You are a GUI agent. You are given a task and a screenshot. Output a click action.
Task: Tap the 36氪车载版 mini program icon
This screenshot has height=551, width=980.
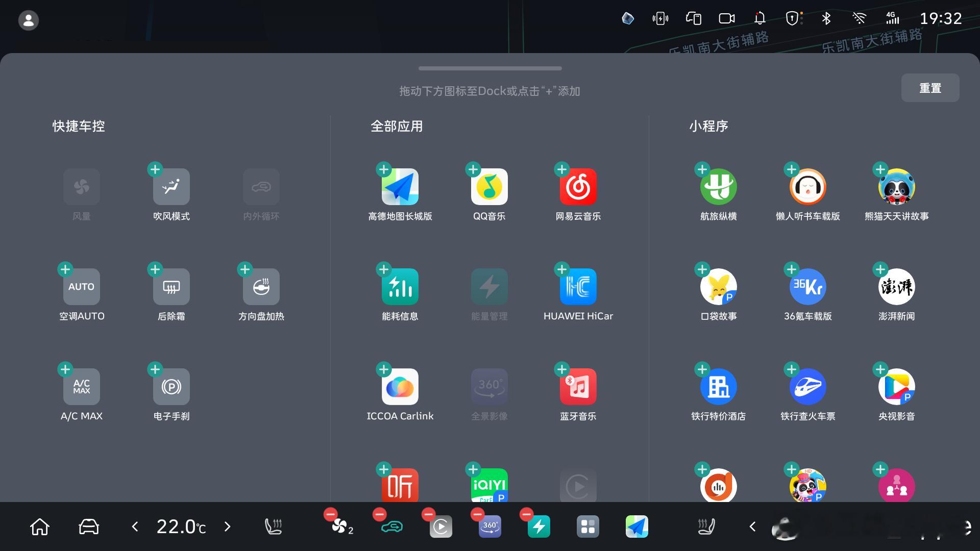tap(807, 287)
